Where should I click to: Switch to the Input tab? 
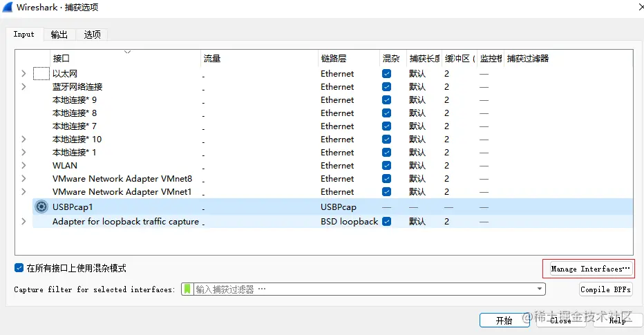click(x=23, y=34)
